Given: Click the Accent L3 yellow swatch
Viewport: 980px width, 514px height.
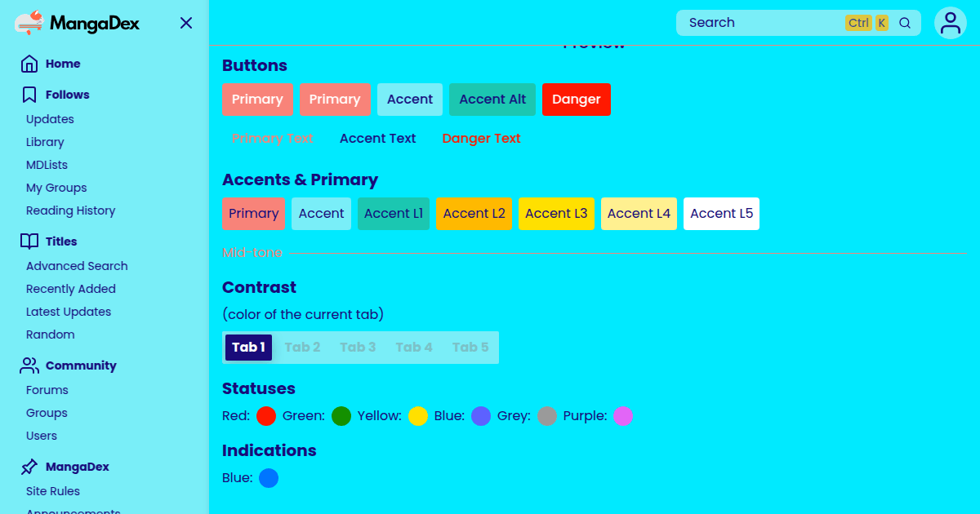Looking at the screenshot, I should tap(556, 214).
